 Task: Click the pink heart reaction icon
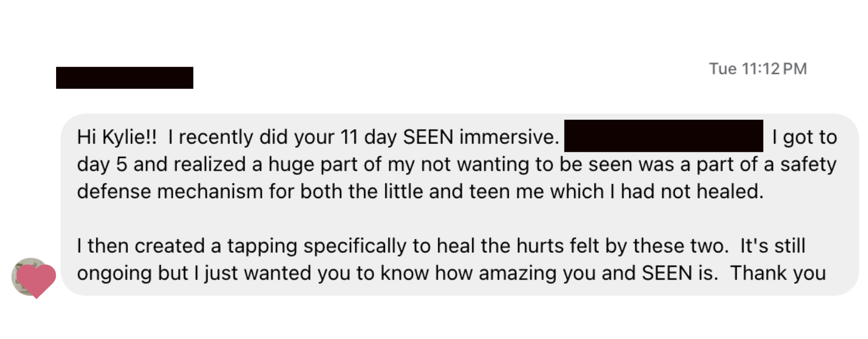37,279
